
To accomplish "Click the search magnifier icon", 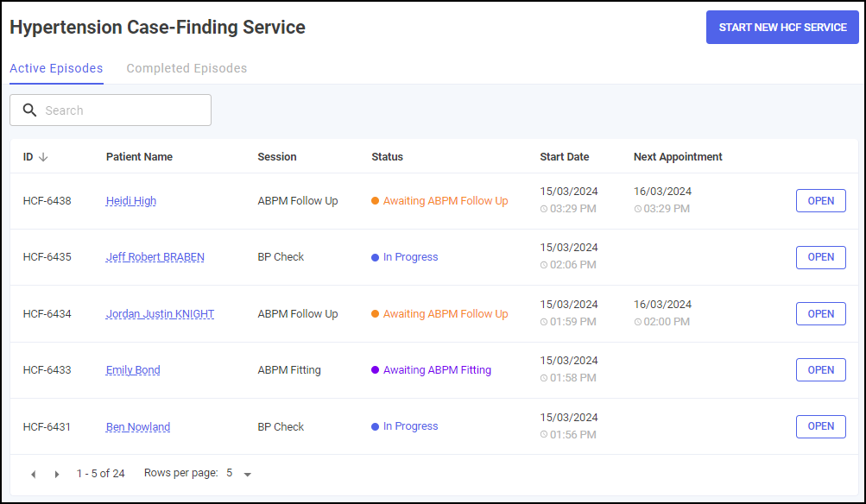I will coord(30,110).
